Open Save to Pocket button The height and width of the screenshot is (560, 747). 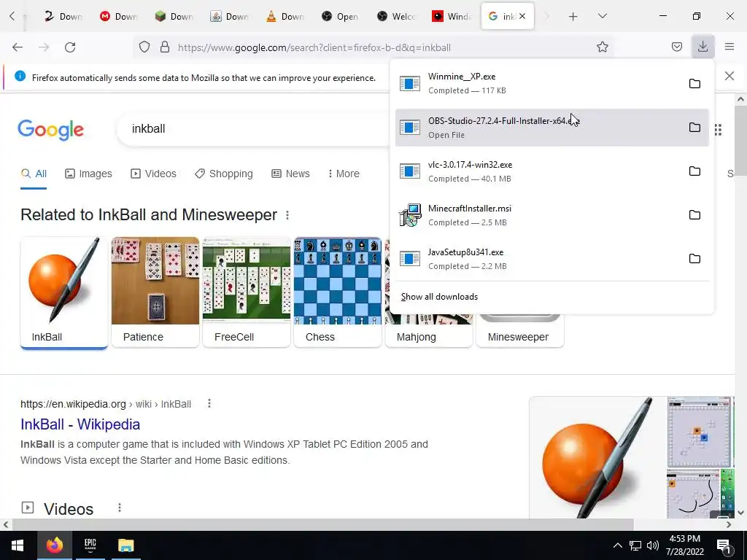[x=676, y=47]
